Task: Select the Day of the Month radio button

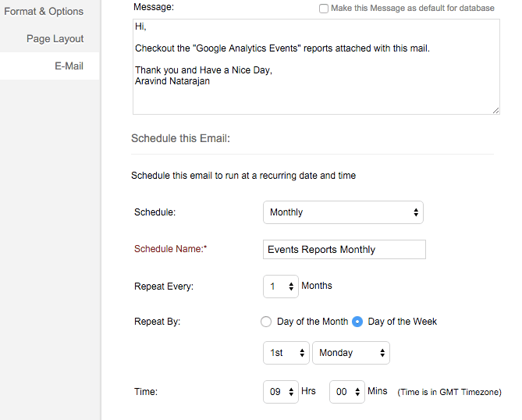Action: pos(266,322)
